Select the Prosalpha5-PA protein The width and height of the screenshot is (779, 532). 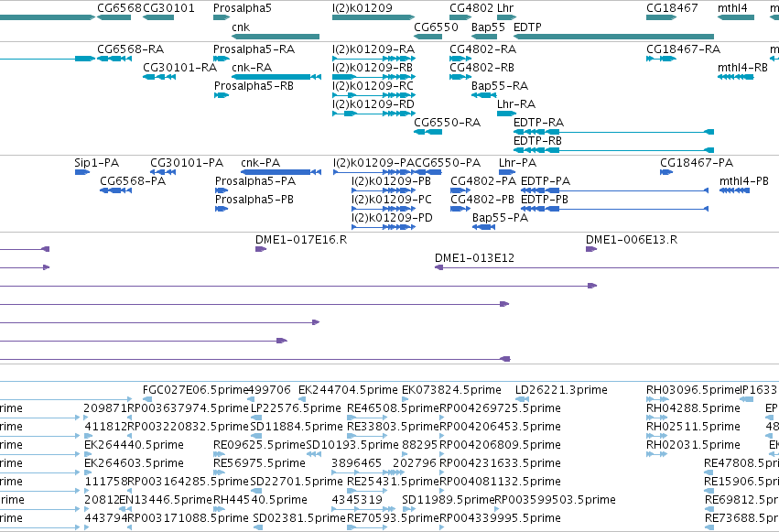tap(222, 190)
